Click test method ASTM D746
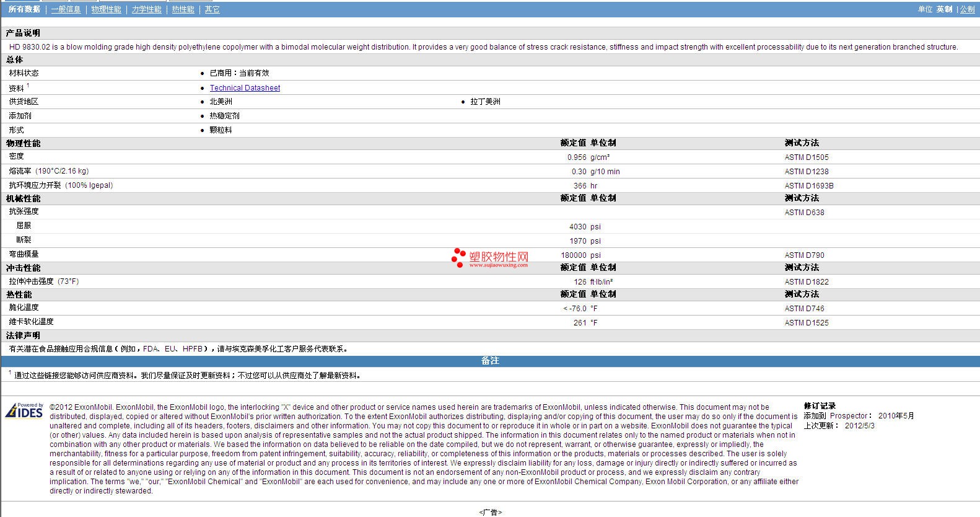Screen dimensions: 980x517 [804, 309]
